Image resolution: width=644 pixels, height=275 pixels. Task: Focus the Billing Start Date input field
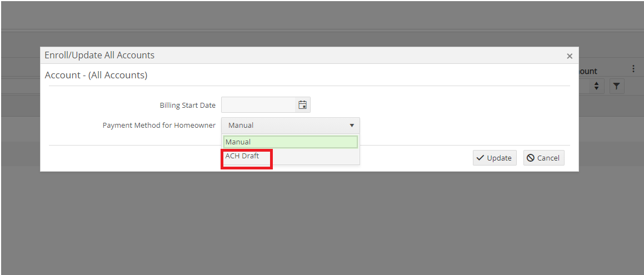pos(258,104)
